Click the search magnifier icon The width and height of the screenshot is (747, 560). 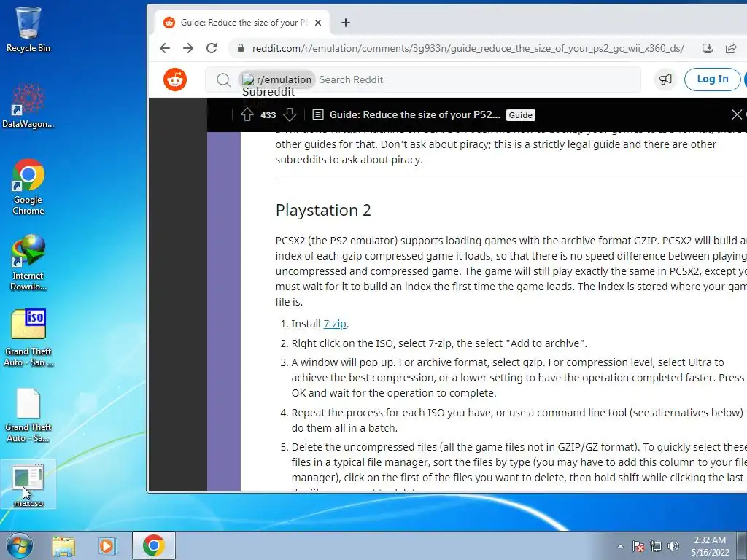(223, 79)
